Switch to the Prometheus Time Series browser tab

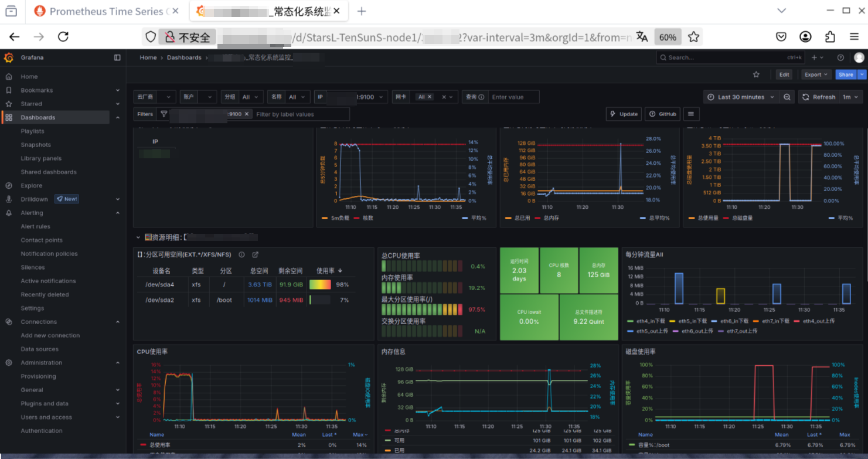(x=105, y=11)
